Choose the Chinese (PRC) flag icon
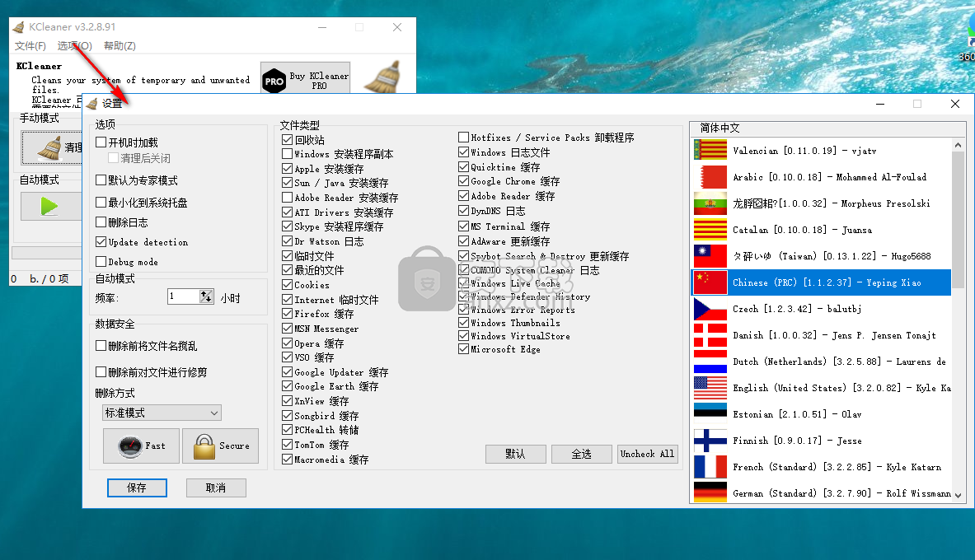This screenshot has height=560, width=975. click(x=710, y=282)
